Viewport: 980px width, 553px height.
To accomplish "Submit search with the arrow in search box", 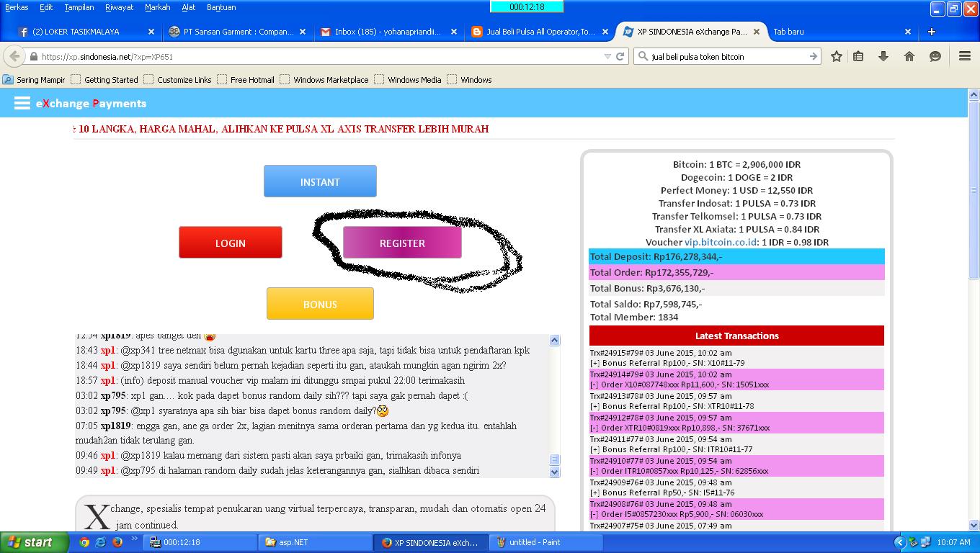I will [813, 56].
